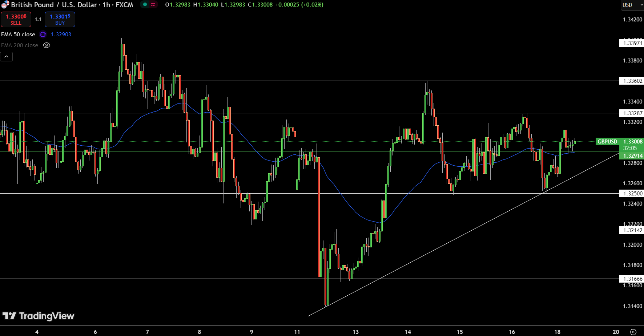Click the date label 15 on time axis
This screenshot has width=644, height=336.
click(460, 332)
